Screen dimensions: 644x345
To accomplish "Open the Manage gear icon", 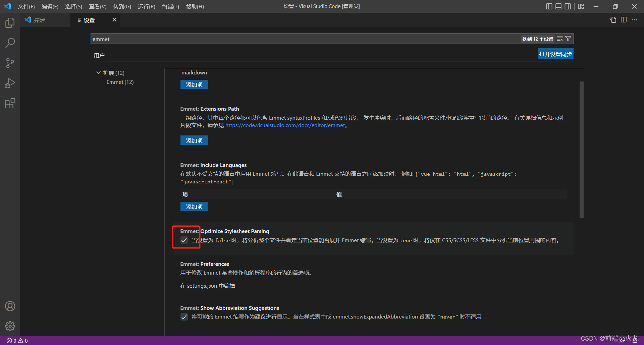I will click(x=10, y=326).
